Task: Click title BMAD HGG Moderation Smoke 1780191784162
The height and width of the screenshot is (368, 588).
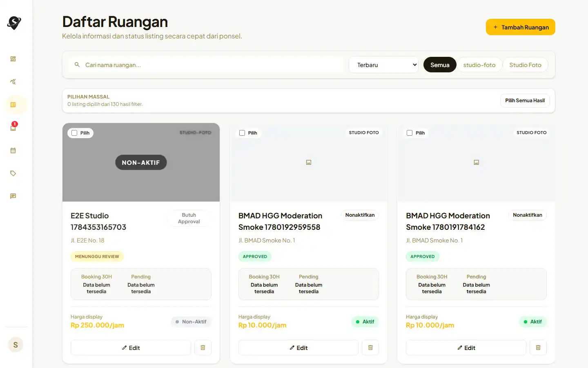Action: tap(448, 221)
